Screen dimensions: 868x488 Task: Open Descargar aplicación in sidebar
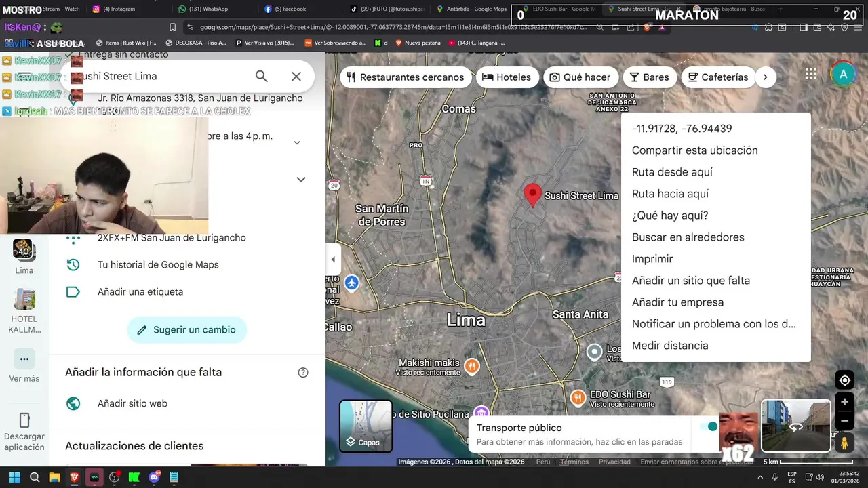24,432
